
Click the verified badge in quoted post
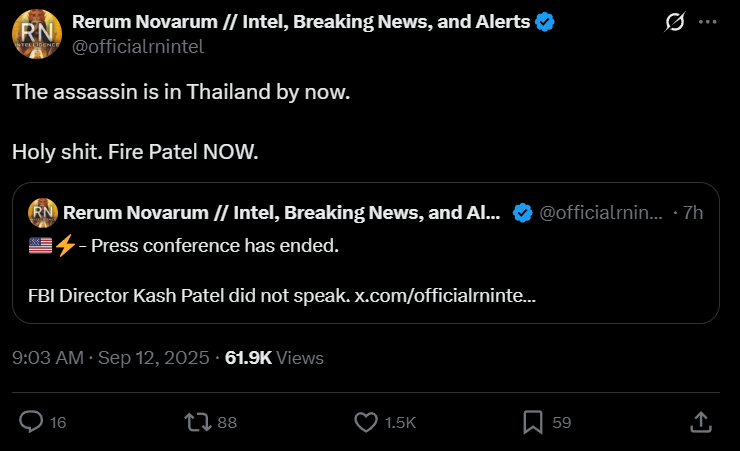(522, 212)
